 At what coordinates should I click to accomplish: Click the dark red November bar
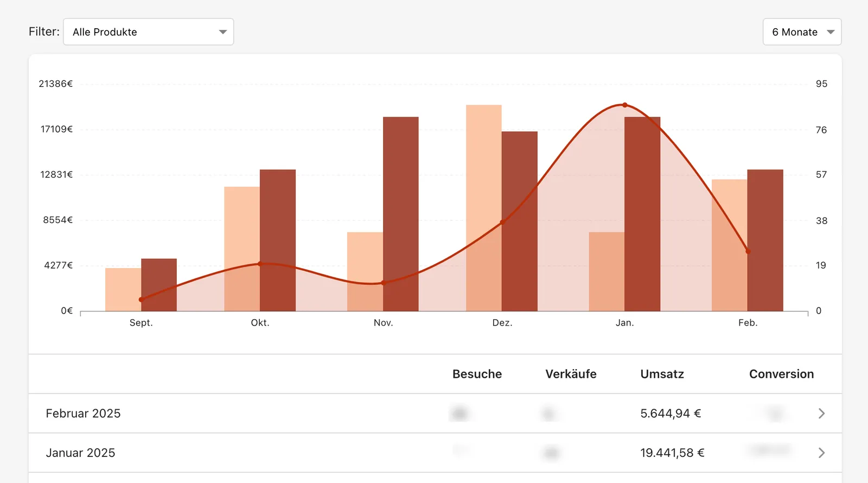click(401, 214)
